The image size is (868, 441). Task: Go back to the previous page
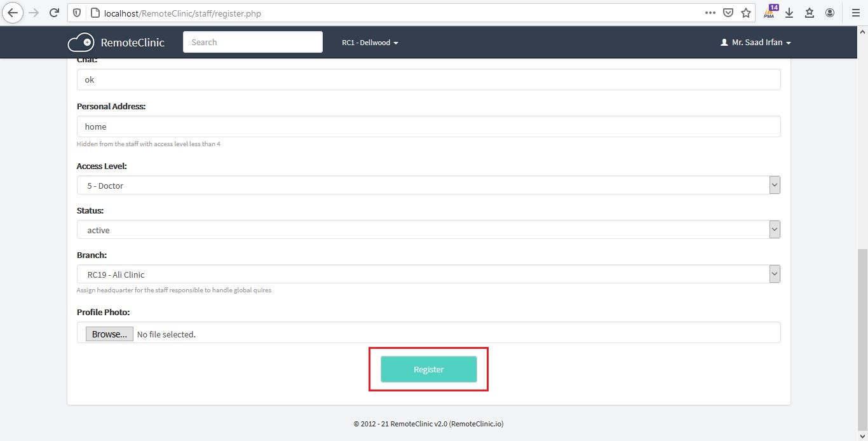pyautogui.click(x=12, y=13)
